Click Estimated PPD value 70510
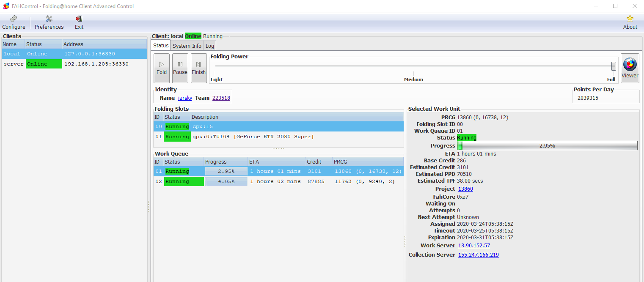This screenshot has height=282, width=644. click(465, 174)
